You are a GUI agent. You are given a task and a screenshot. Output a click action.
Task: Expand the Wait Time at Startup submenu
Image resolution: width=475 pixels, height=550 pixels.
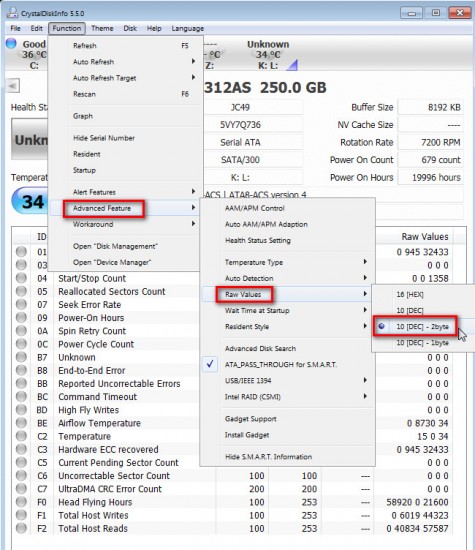tap(288, 310)
